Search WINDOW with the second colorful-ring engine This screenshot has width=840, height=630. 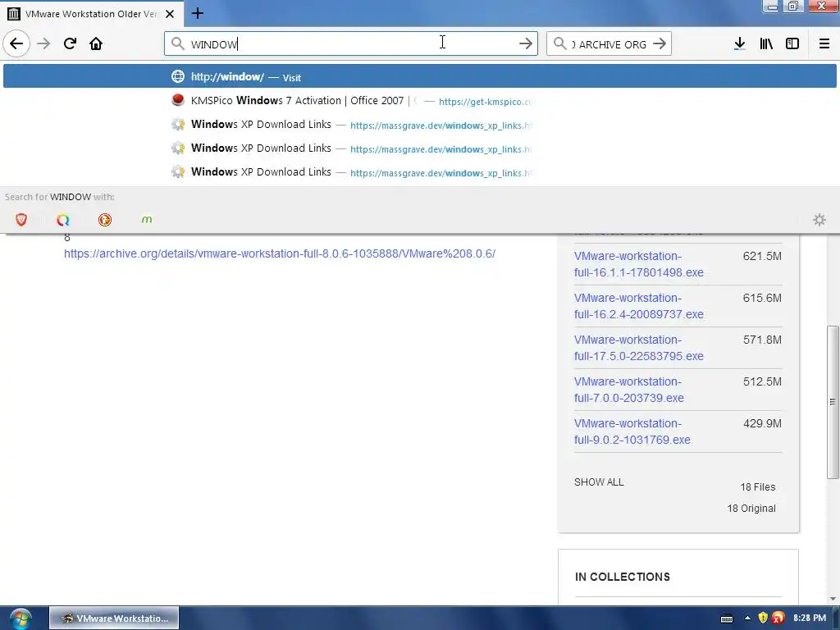63,220
